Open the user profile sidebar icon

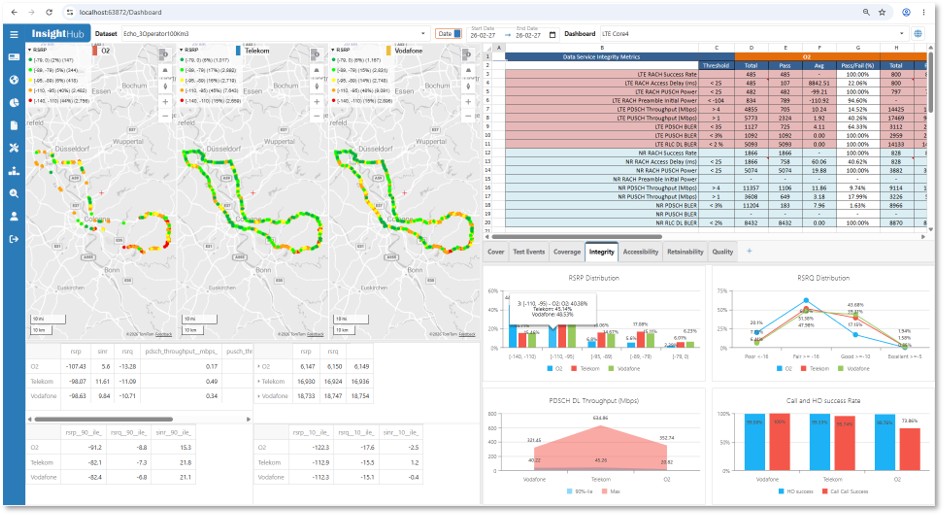pyautogui.click(x=14, y=216)
